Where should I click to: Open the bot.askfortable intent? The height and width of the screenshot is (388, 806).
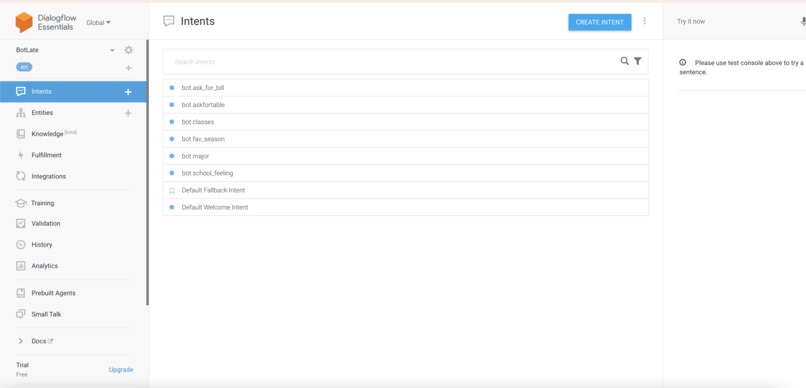tap(406, 105)
